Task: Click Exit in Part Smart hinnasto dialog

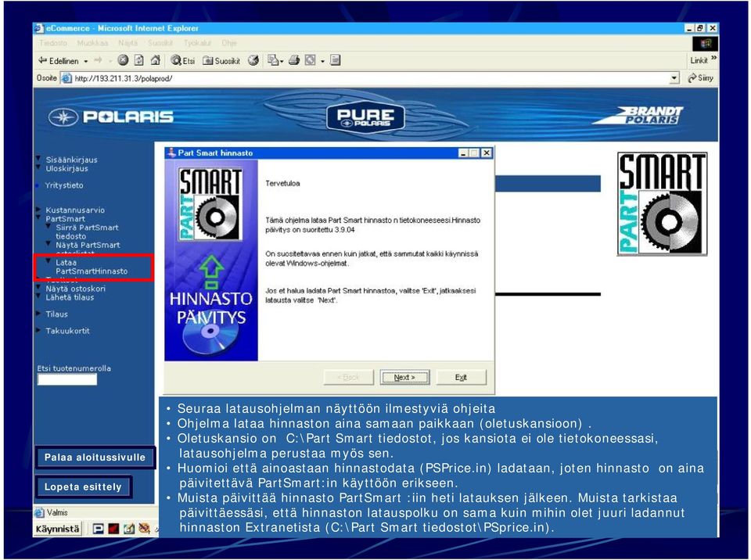Action: (x=461, y=377)
